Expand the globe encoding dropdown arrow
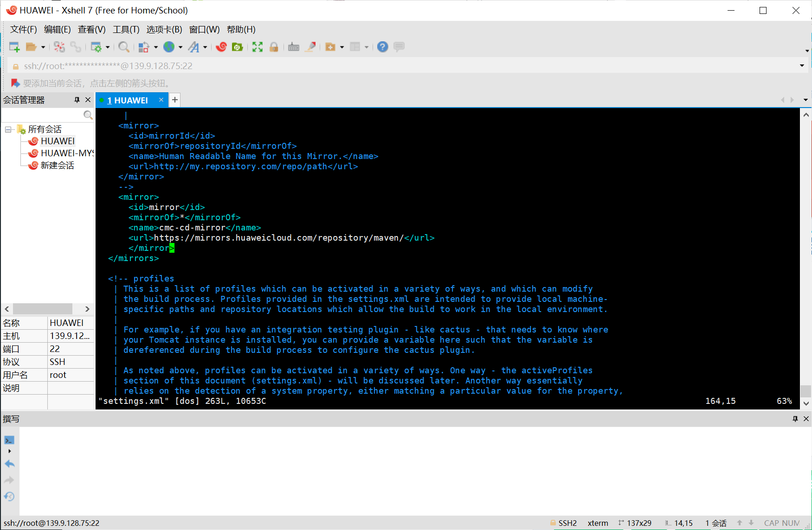 (x=180, y=47)
